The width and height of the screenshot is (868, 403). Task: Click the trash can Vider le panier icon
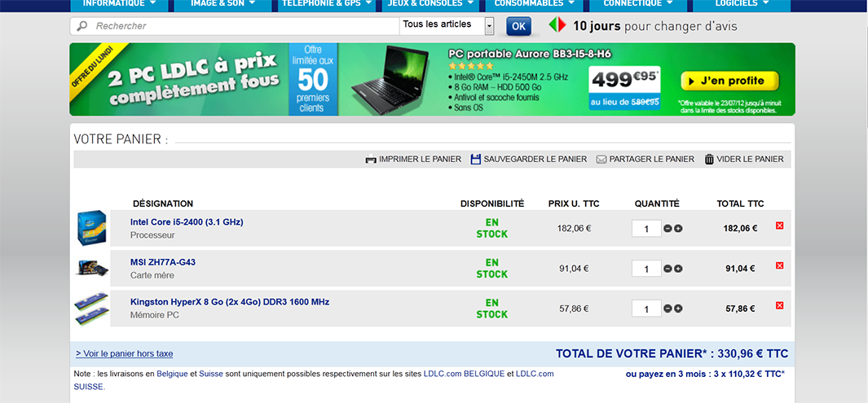[709, 160]
